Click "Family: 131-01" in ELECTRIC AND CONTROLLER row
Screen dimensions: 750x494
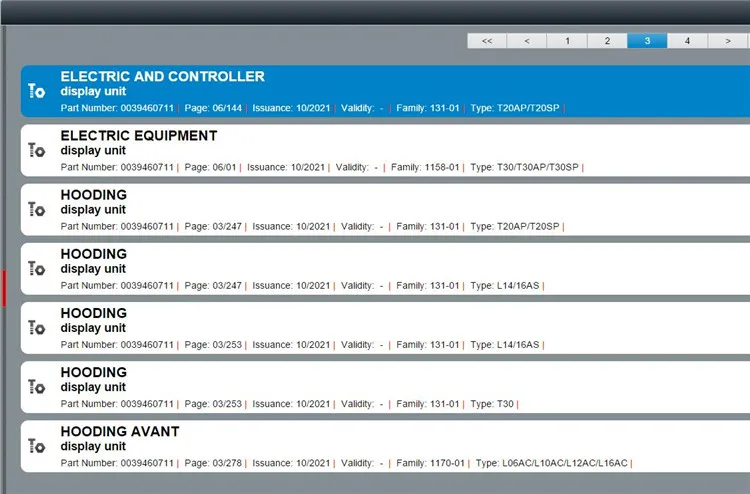tap(428, 108)
